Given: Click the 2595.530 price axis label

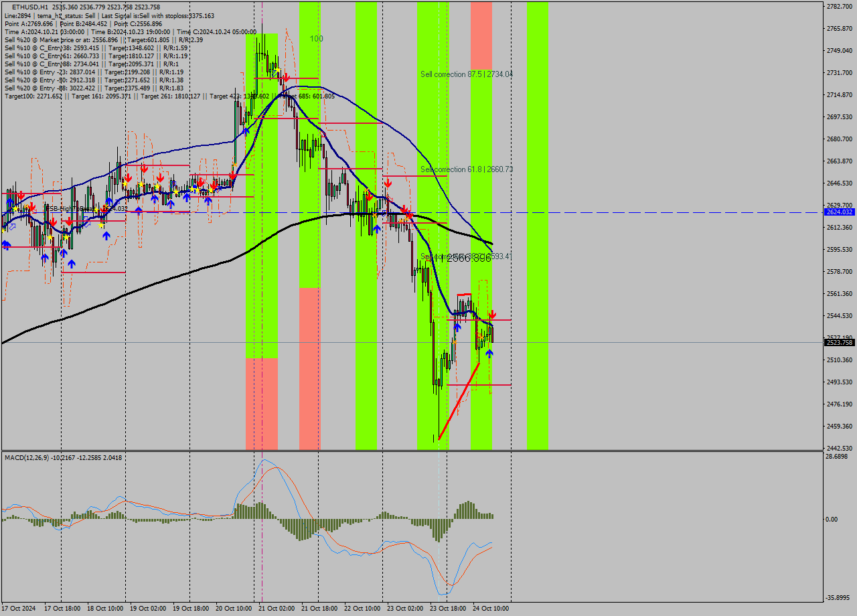Looking at the screenshot, I should 840,249.
